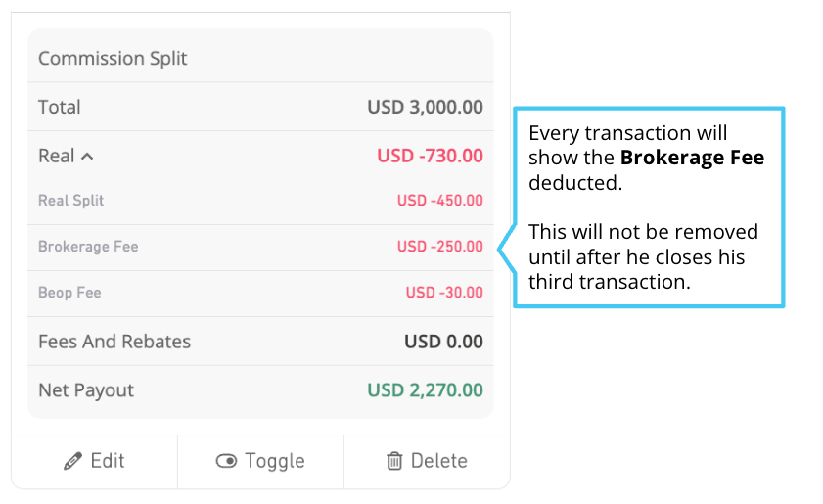The width and height of the screenshot is (823, 504).
Task: Click Beop Fee amount USD -30.00
Action: pos(444,293)
